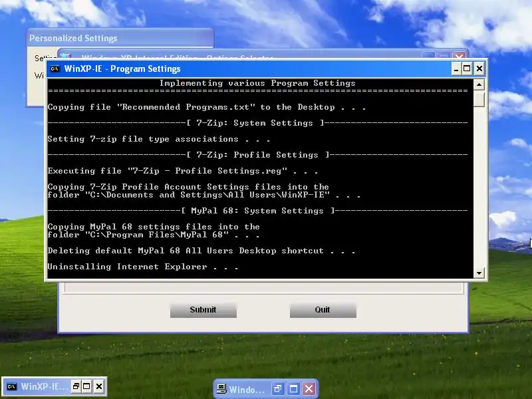
Task: Restore the minimized Windo... window
Action: point(278,389)
